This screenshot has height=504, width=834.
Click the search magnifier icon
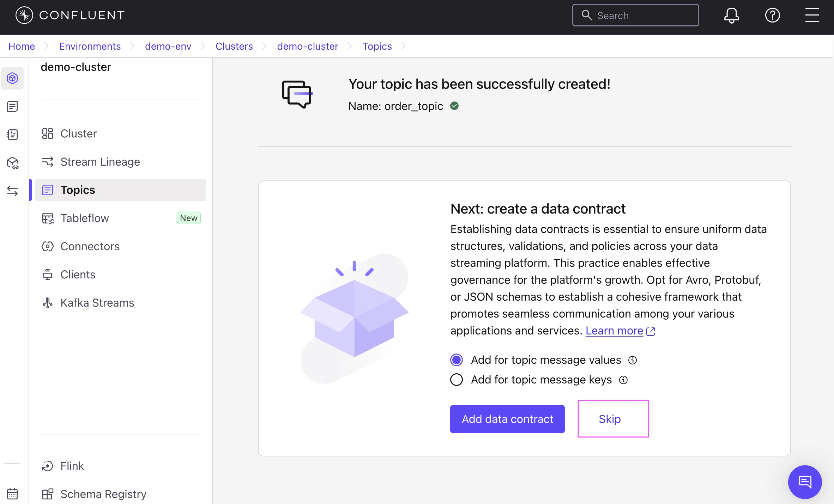pyautogui.click(x=586, y=15)
